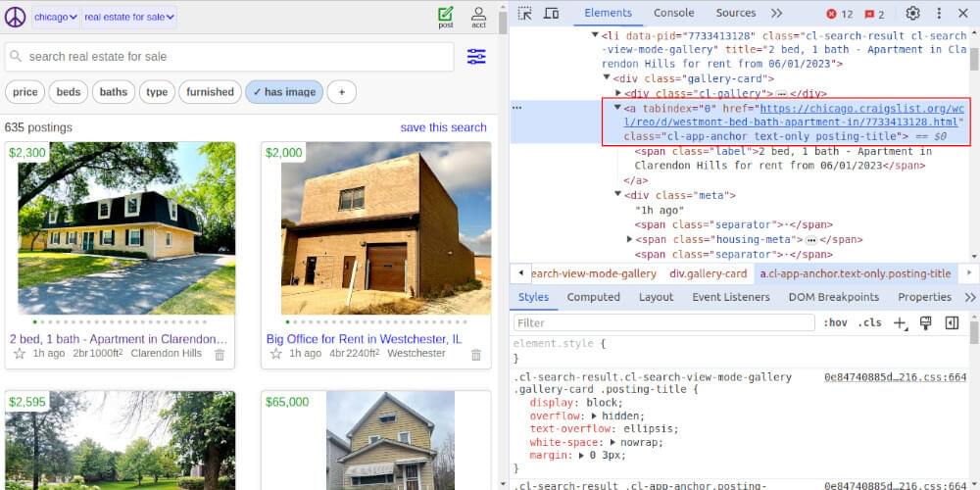Switch to the Sources tab
Viewport: 980px width, 490px height.
coord(736,13)
